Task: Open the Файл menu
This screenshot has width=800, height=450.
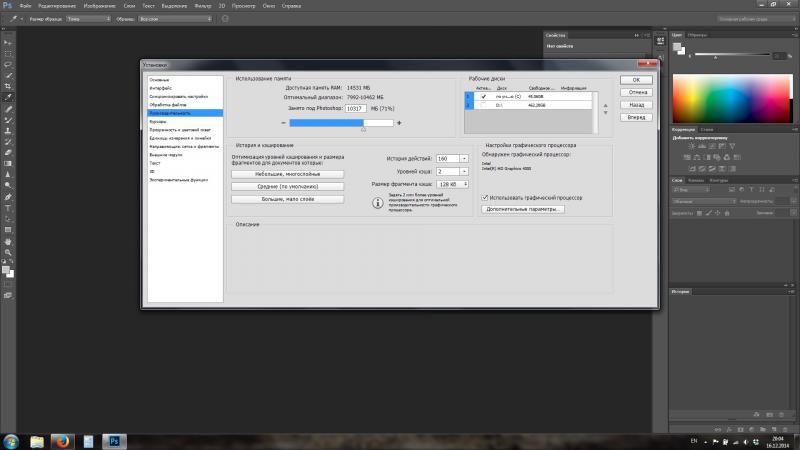Action: [25, 6]
